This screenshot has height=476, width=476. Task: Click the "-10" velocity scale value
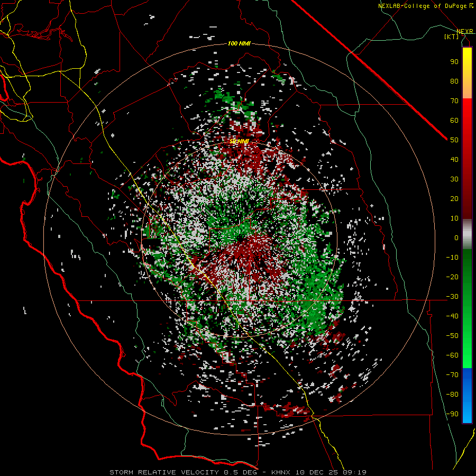coord(452,258)
